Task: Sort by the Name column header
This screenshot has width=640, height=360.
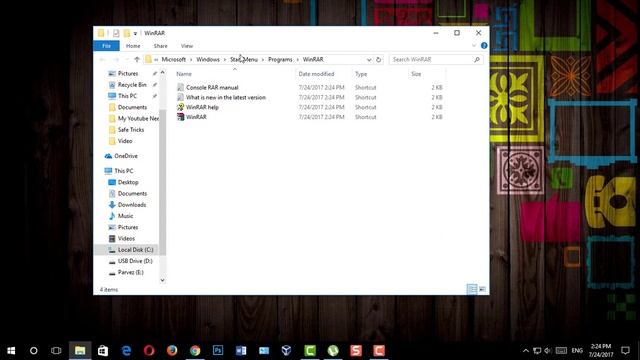Action: (184, 74)
